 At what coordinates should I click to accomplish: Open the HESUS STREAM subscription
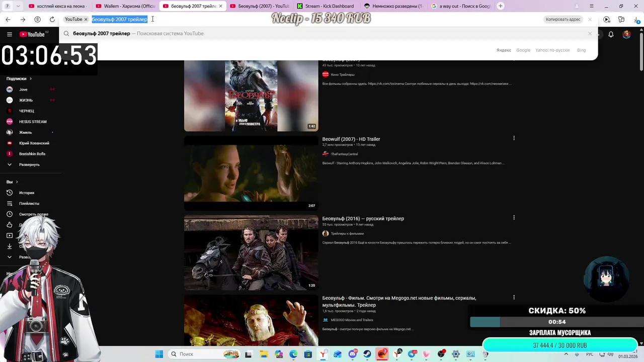click(33, 122)
